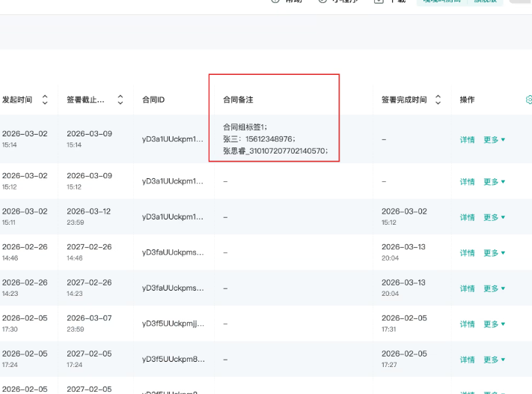Expand 更多 menu for the 14:23 contract

tap(495, 288)
